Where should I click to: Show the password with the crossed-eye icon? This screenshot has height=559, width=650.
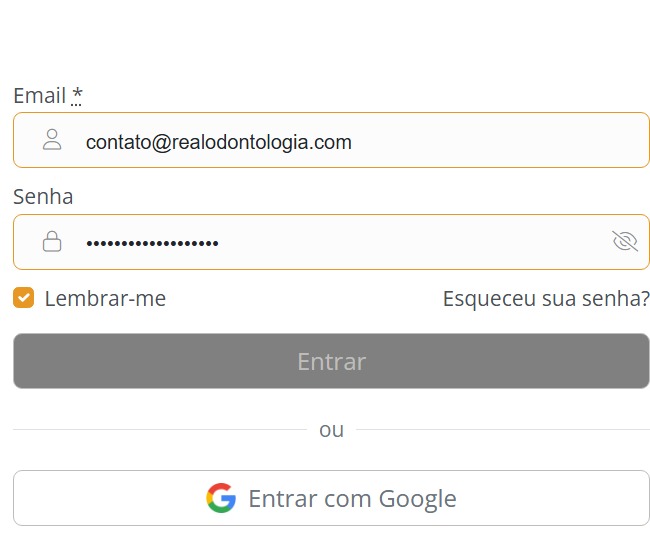pyautogui.click(x=624, y=241)
